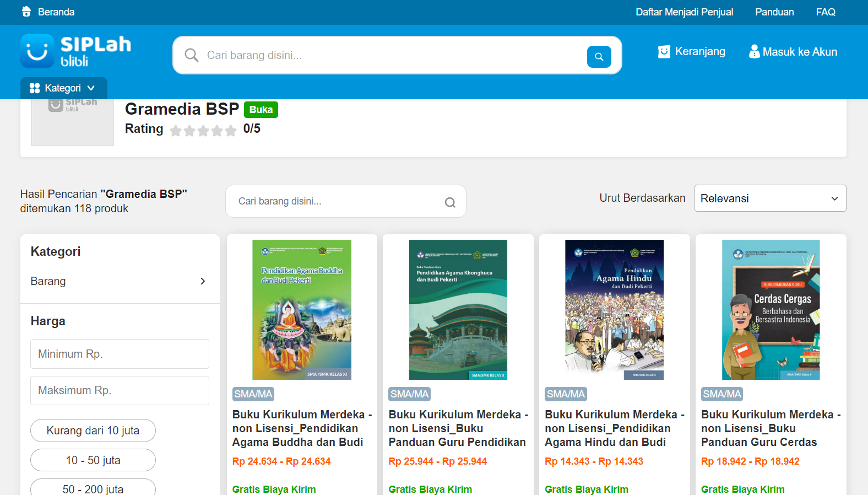Click the magnifier icon in the header search box
This screenshot has height=495, width=868.
pyautogui.click(x=192, y=55)
